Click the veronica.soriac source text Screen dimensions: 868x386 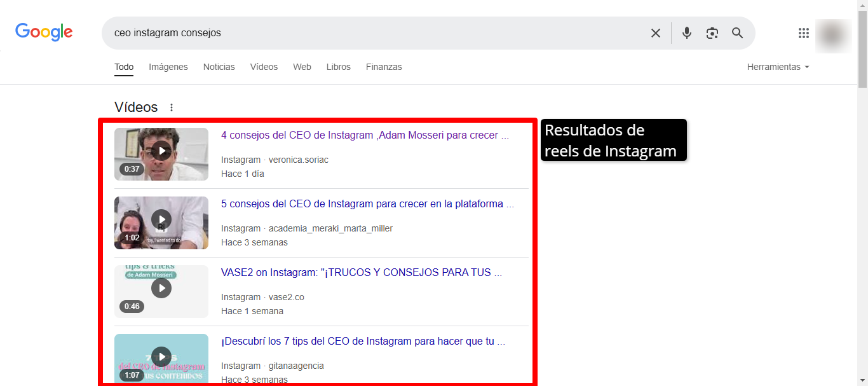pyautogui.click(x=299, y=160)
